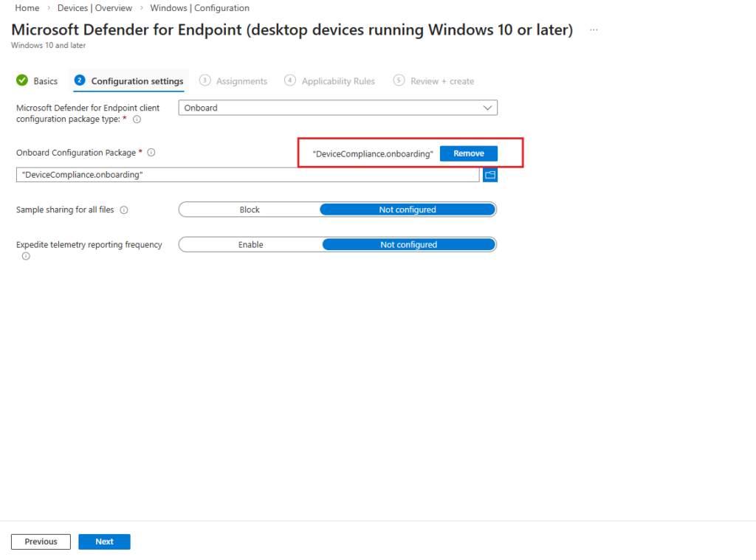
Task: Select the Configuration settings tab
Action: click(x=137, y=81)
